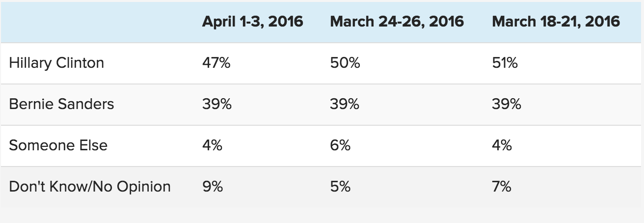Select the March 24-26, 2016 column header

pyautogui.click(x=397, y=22)
